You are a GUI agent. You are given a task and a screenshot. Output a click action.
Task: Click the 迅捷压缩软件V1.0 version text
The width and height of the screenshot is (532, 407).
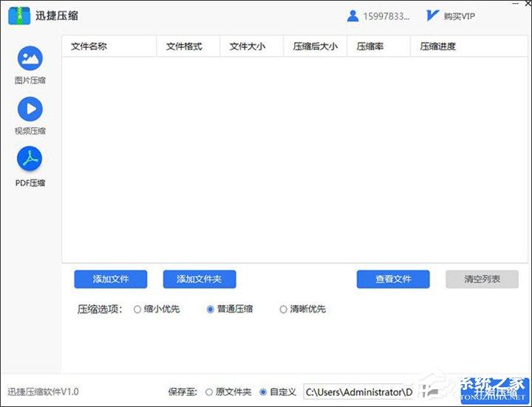pyautogui.click(x=43, y=392)
